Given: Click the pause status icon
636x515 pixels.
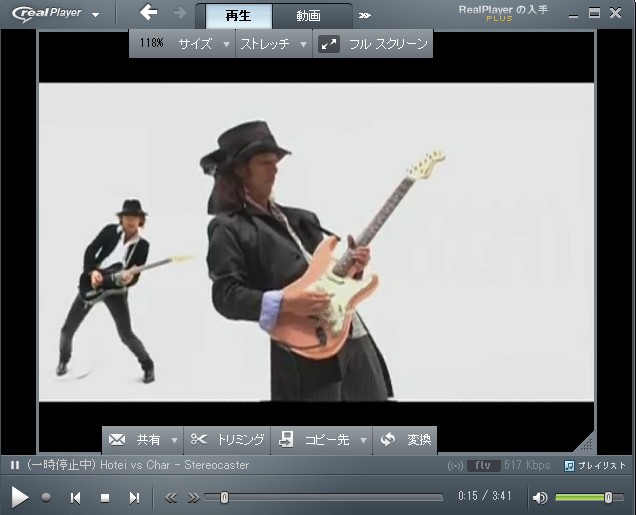Looking at the screenshot, I should (x=15, y=465).
